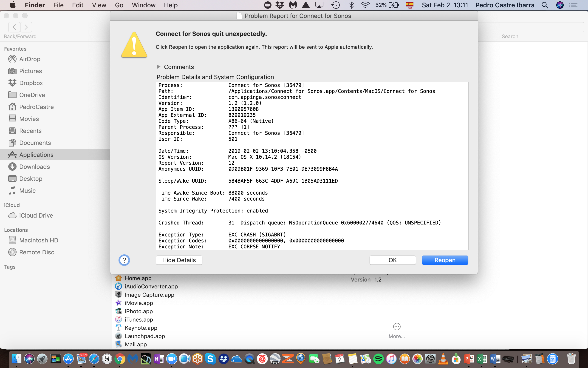
Task: Open Downloads in Finder sidebar
Action: (34, 167)
